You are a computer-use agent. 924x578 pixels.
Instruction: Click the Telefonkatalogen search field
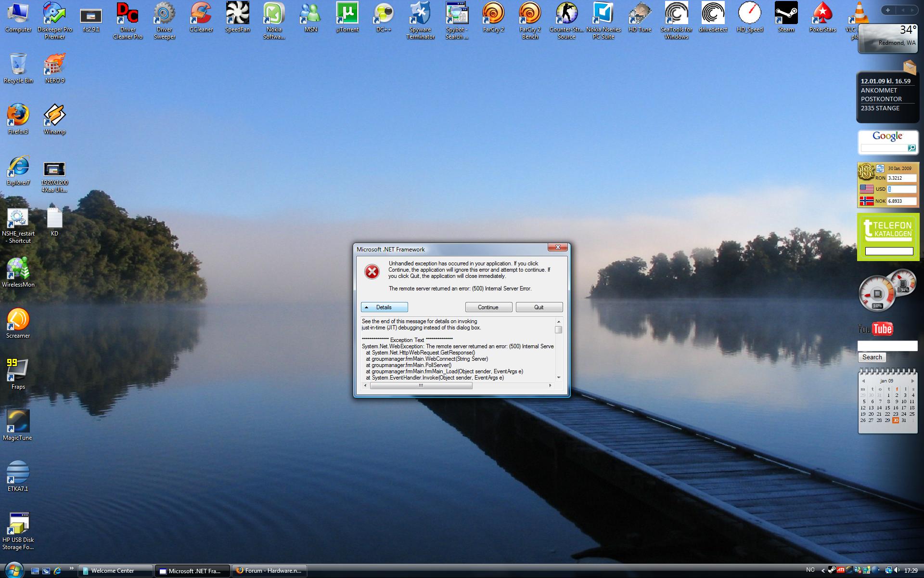[889, 251]
